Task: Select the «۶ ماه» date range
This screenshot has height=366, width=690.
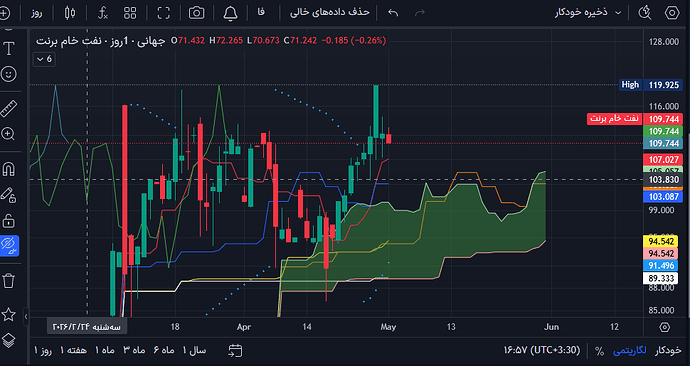Action: coord(164,350)
